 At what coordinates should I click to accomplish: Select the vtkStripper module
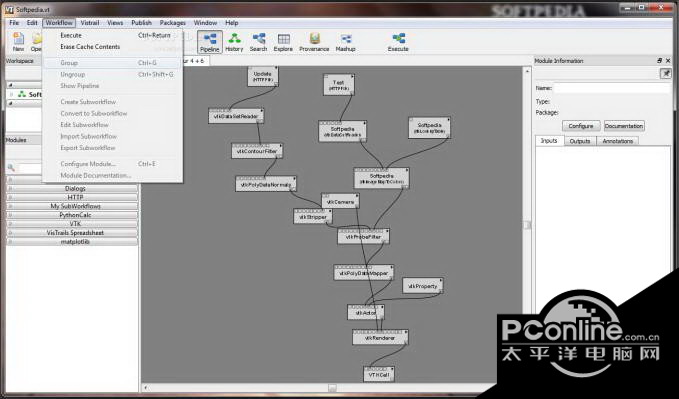pyautogui.click(x=313, y=217)
